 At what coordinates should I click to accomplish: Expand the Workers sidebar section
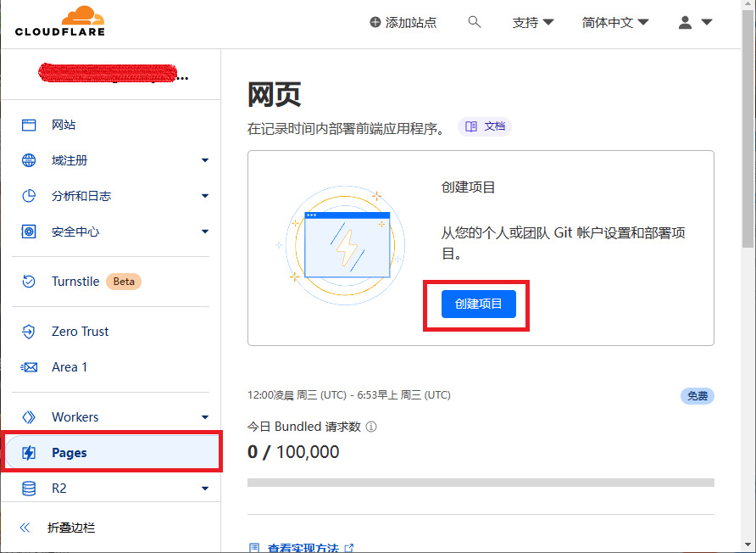(204, 417)
